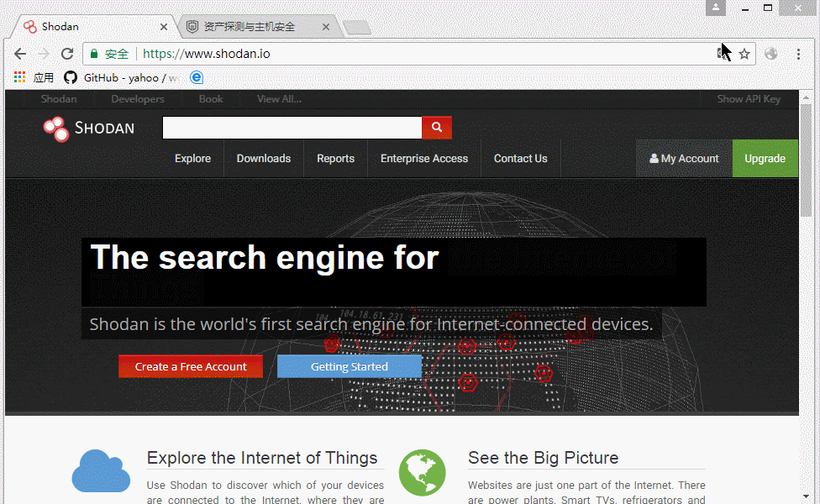Image resolution: width=820 pixels, height=504 pixels.
Task: Click the green secure padlock icon
Action: (94, 54)
